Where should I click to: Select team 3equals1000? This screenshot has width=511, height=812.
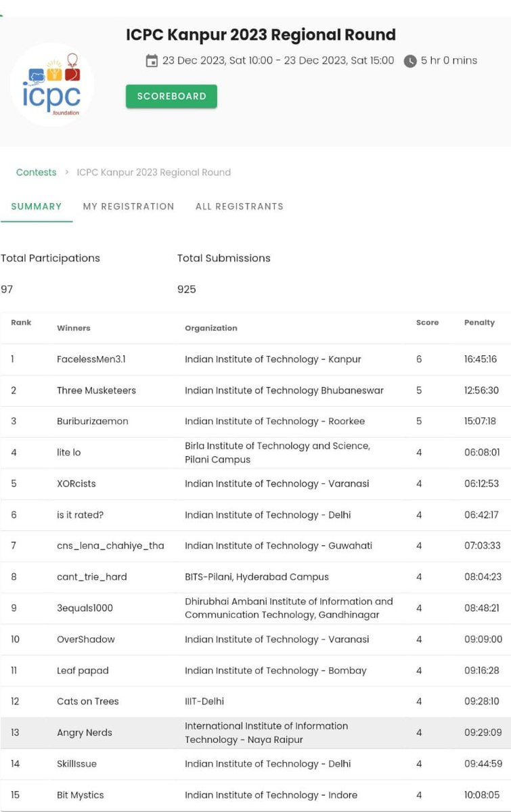coord(85,608)
